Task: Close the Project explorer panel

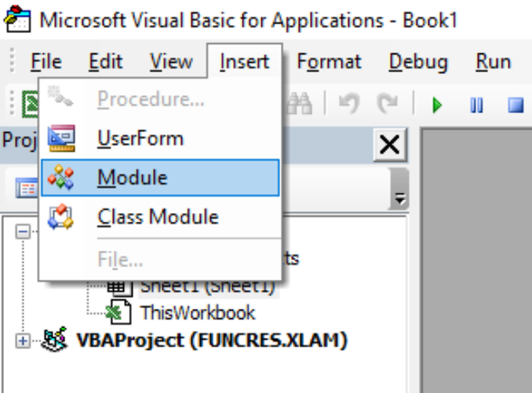Action: click(389, 144)
